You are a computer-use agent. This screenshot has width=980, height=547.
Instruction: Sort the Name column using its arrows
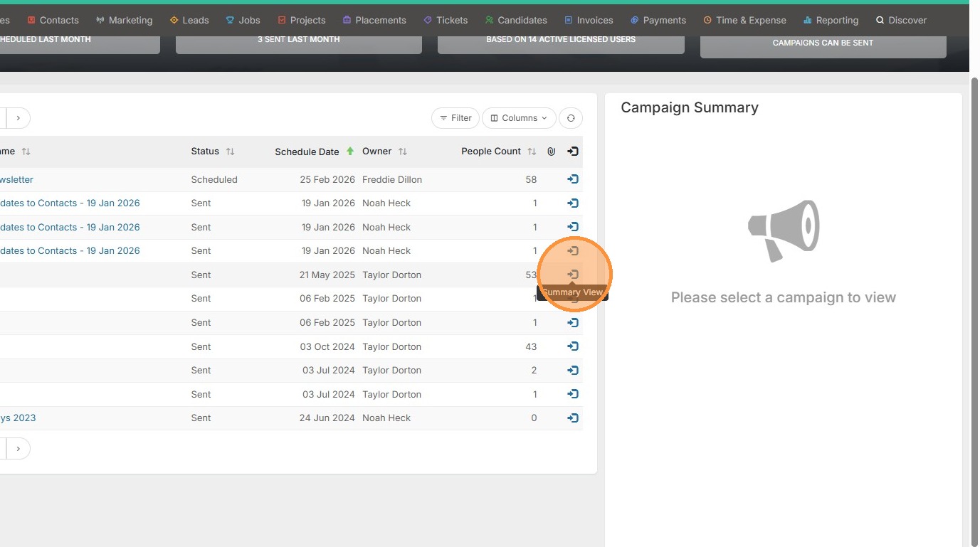click(26, 152)
